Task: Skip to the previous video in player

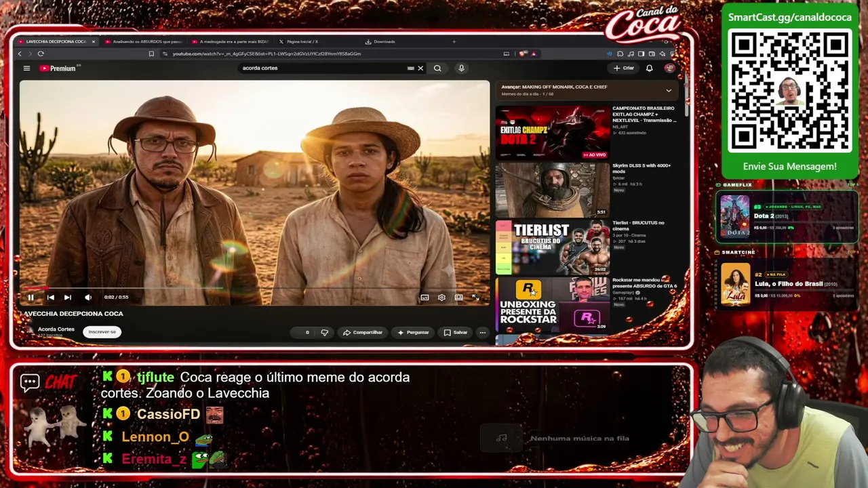Action: click(50, 298)
